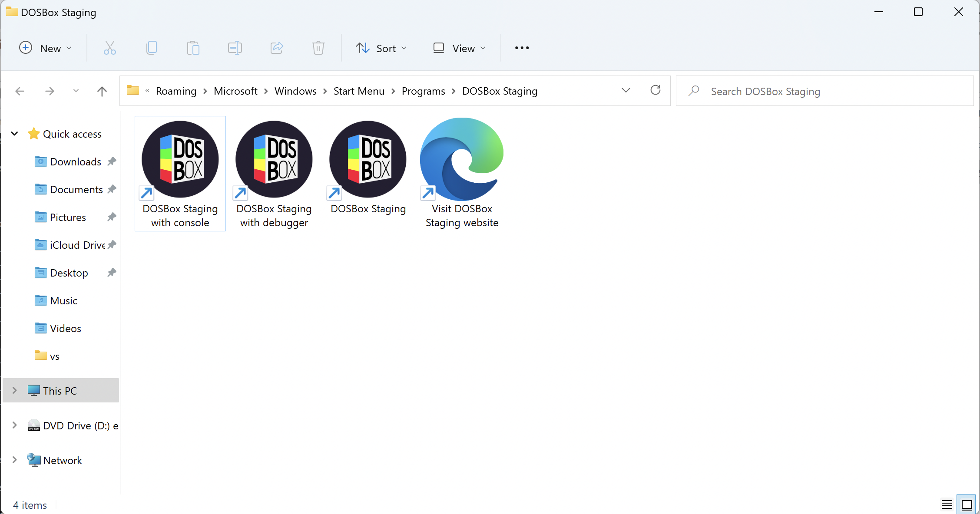980x514 pixels.
Task: Navigate to Roaming in breadcrumb
Action: [x=176, y=91]
